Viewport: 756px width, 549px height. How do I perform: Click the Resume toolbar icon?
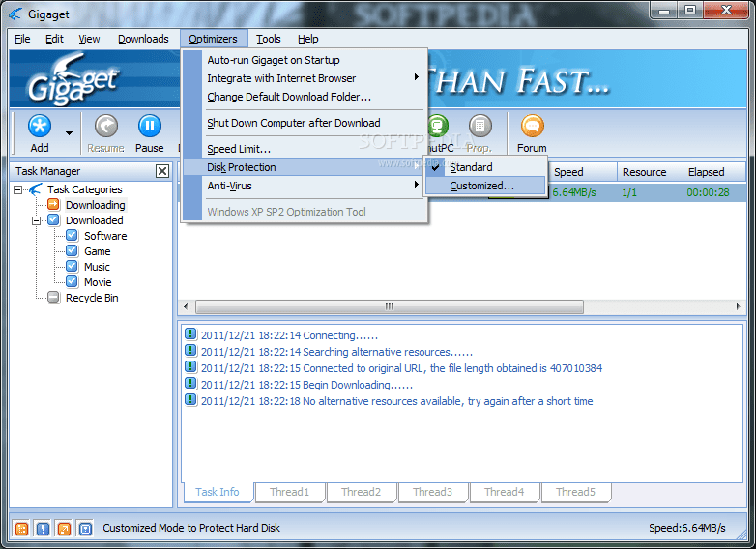pos(105,127)
